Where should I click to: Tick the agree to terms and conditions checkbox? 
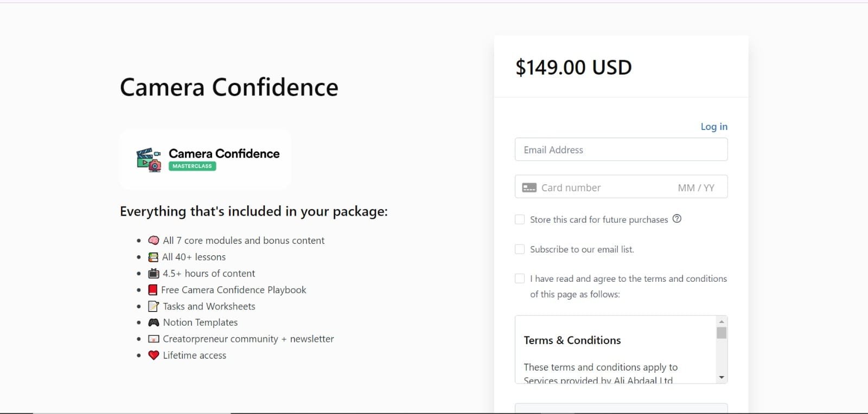point(520,279)
